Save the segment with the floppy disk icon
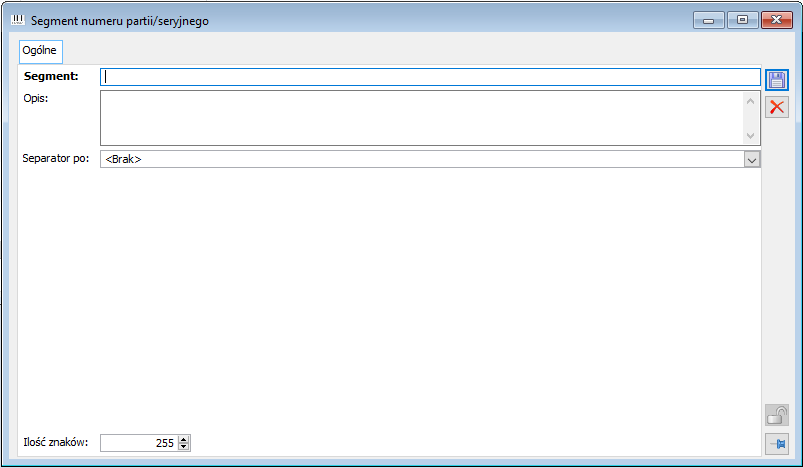This screenshot has height=468, width=803. [x=776, y=80]
